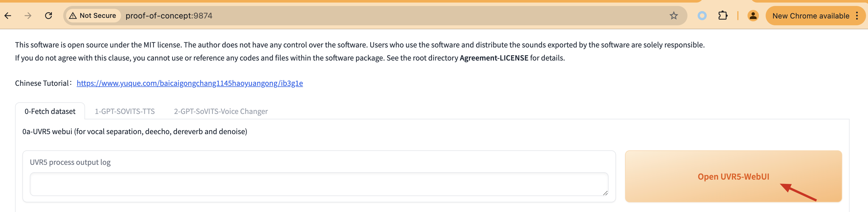This screenshot has height=212, width=868.
Task: Click the New Chrome available update button
Action: (810, 16)
